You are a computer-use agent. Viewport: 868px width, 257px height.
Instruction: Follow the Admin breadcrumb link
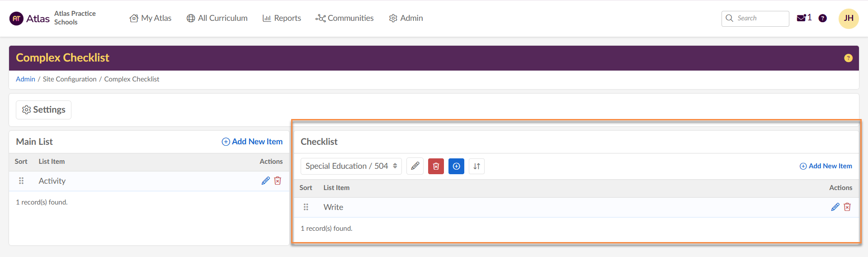(x=25, y=79)
